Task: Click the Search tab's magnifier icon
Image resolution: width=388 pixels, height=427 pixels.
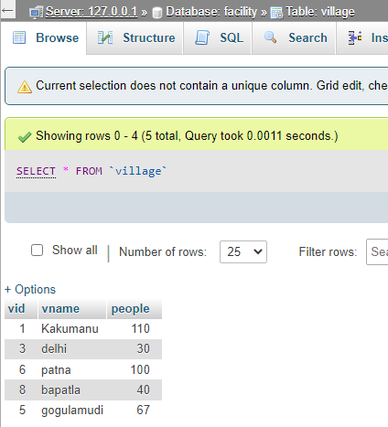Action: (x=270, y=37)
